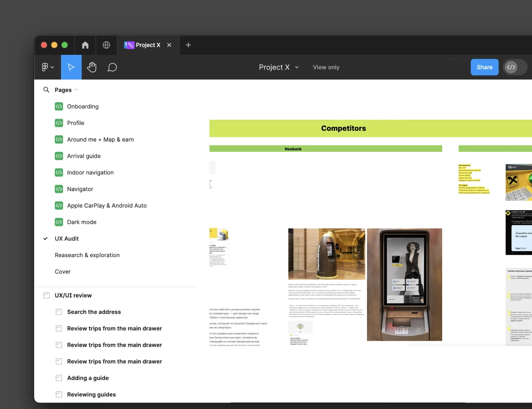Image resolution: width=532 pixels, height=409 pixels.
Task: Click the search icon above Pages
Action: (x=46, y=90)
